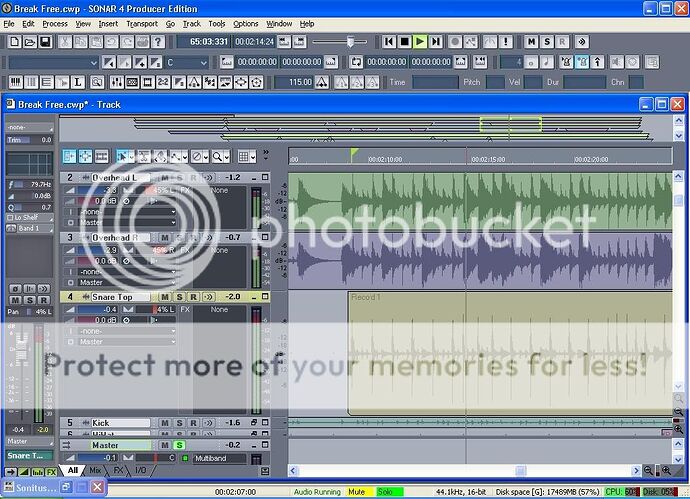Select the All tab
Screen dimensions: 690x499
[x=73, y=470]
